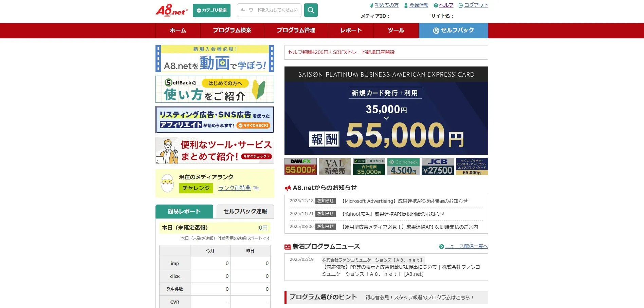Click the 2025/11/21 お知らせ tag

(326, 214)
